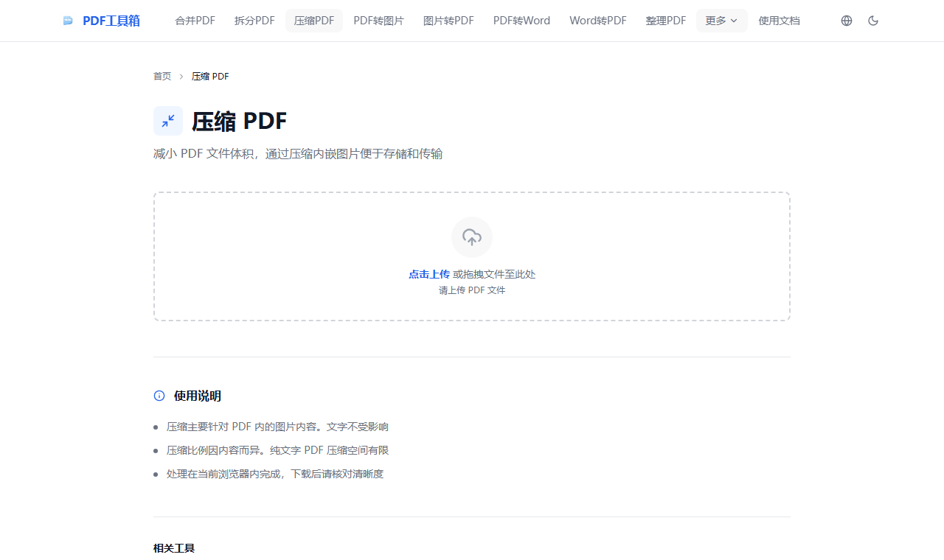
Task: Open the PDF转Word converter
Action: coord(521,21)
